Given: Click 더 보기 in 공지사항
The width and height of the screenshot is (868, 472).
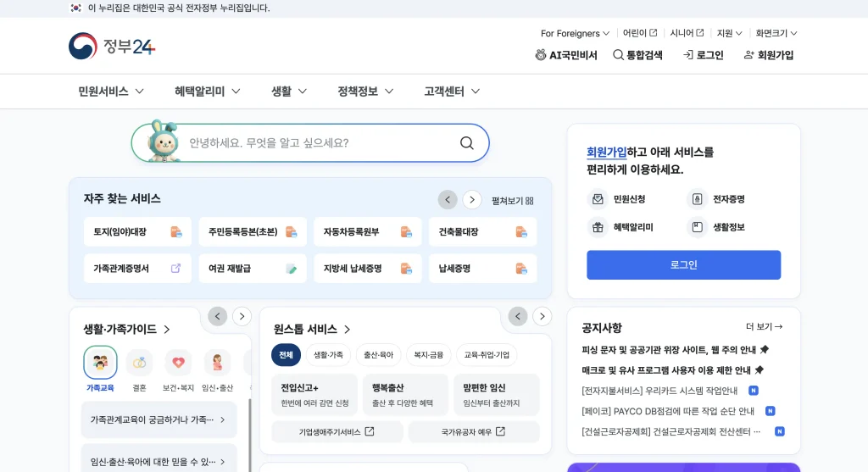Looking at the screenshot, I should [764, 327].
